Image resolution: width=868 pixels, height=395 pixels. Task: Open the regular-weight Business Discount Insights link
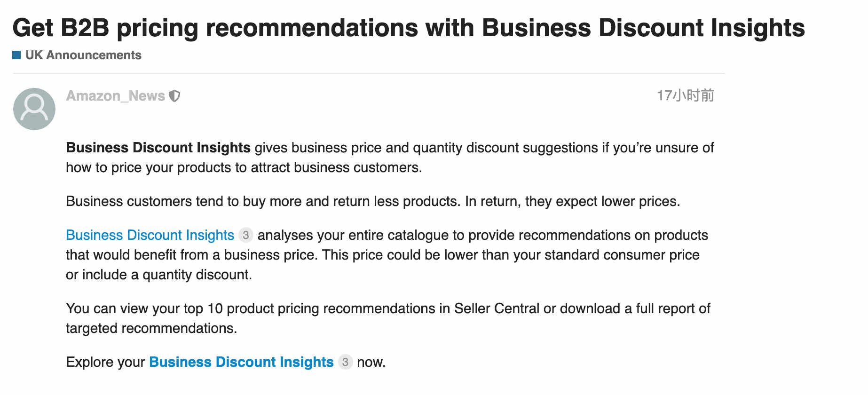(x=150, y=235)
